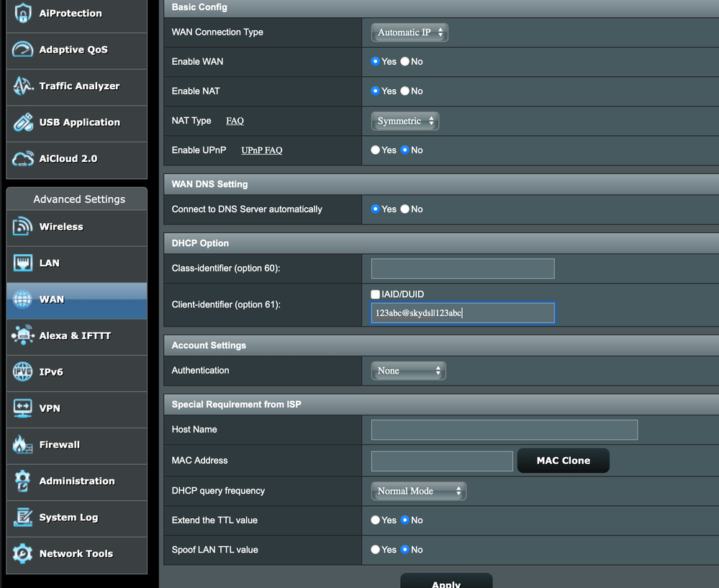Tick the IAID/DUID checkbox
719x588 pixels.
pyautogui.click(x=376, y=294)
